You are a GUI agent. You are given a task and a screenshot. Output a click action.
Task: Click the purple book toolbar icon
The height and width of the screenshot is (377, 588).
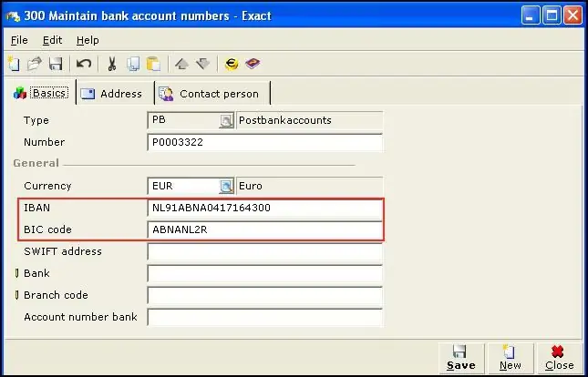pos(253,64)
